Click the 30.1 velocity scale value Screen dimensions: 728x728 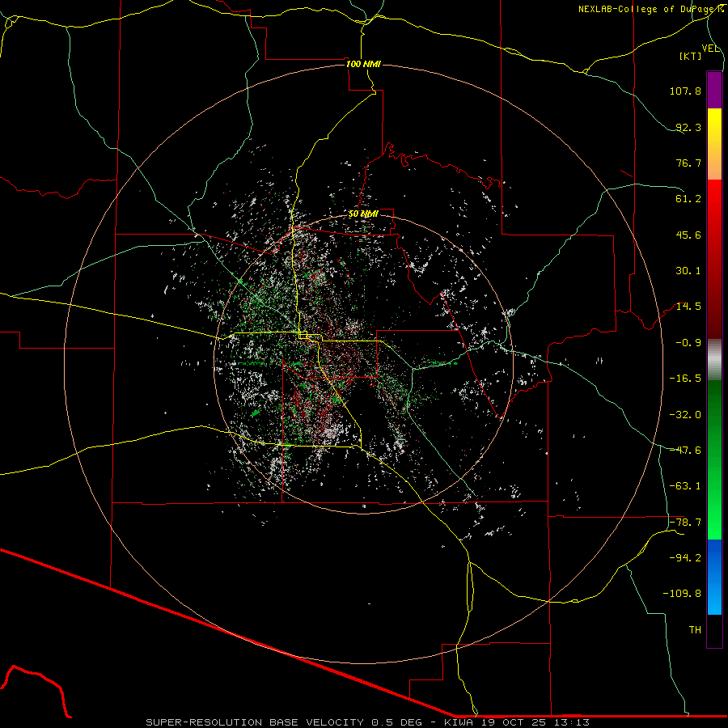click(688, 271)
